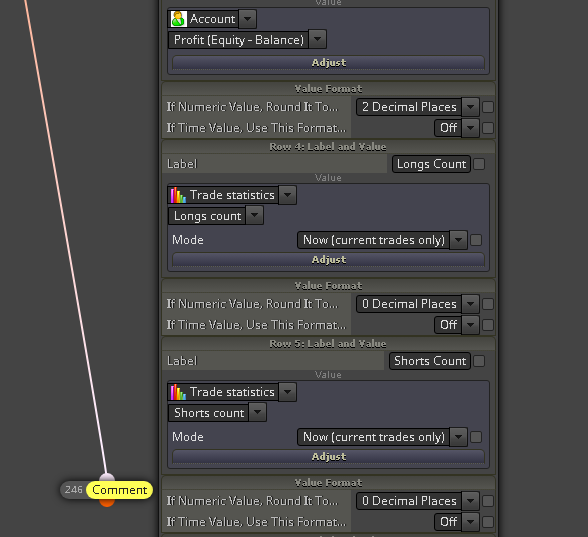Image resolution: width=588 pixels, height=537 pixels.
Task: Click Adjust button in Row 5 value
Action: pos(328,456)
